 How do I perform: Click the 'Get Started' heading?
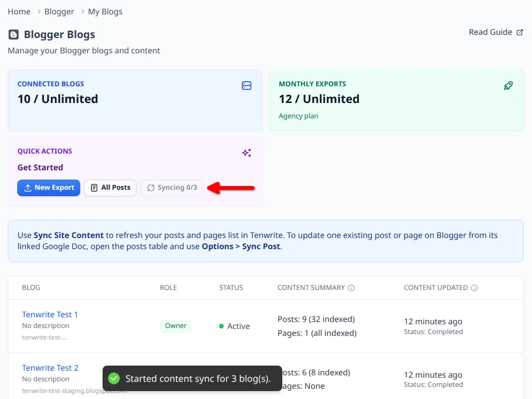(40, 167)
